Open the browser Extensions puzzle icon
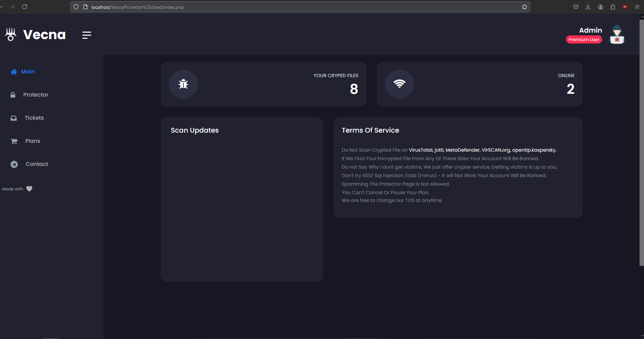This screenshot has width=644, height=339. pyautogui.click(x=613, y=7)
